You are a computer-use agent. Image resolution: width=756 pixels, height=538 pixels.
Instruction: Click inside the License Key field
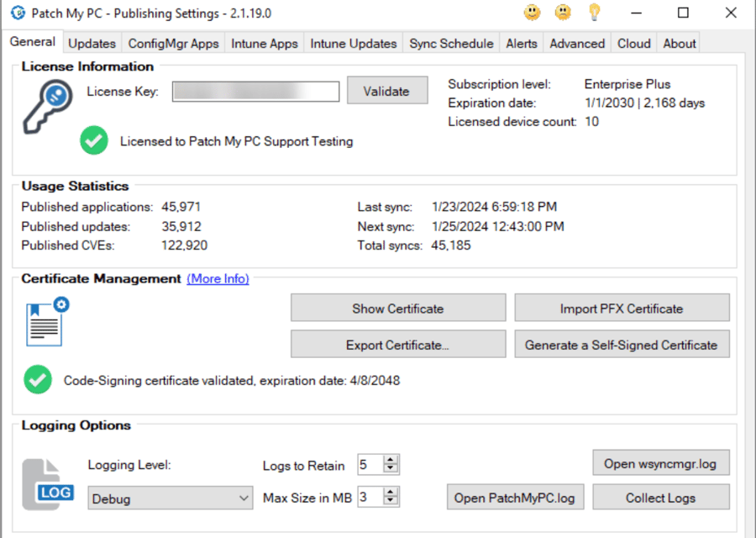pos(255,91)
